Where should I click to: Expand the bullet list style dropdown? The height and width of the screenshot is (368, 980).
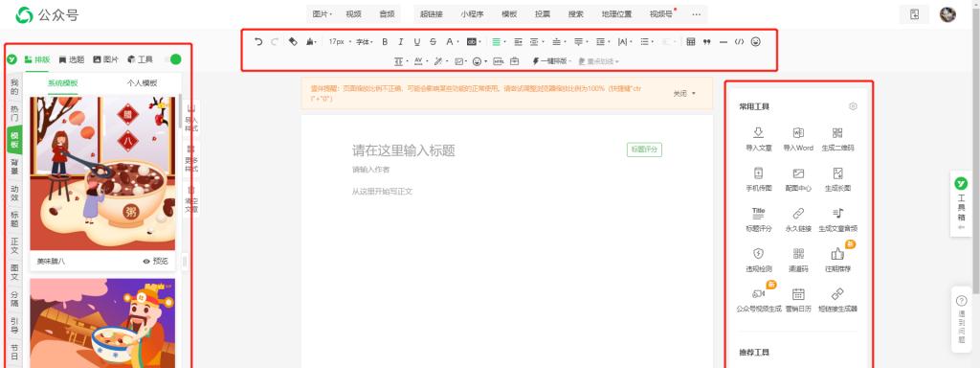[647, 42]
